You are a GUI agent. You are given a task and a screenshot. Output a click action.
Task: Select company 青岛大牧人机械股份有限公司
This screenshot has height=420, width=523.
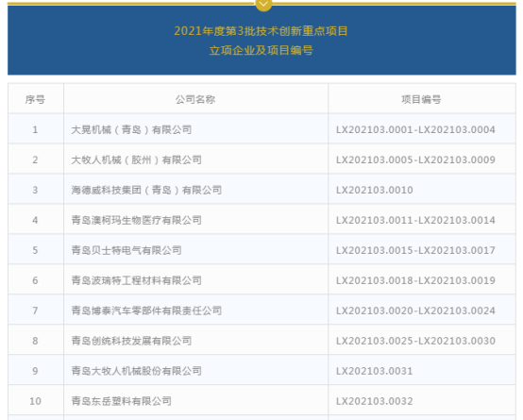[137, 371]
